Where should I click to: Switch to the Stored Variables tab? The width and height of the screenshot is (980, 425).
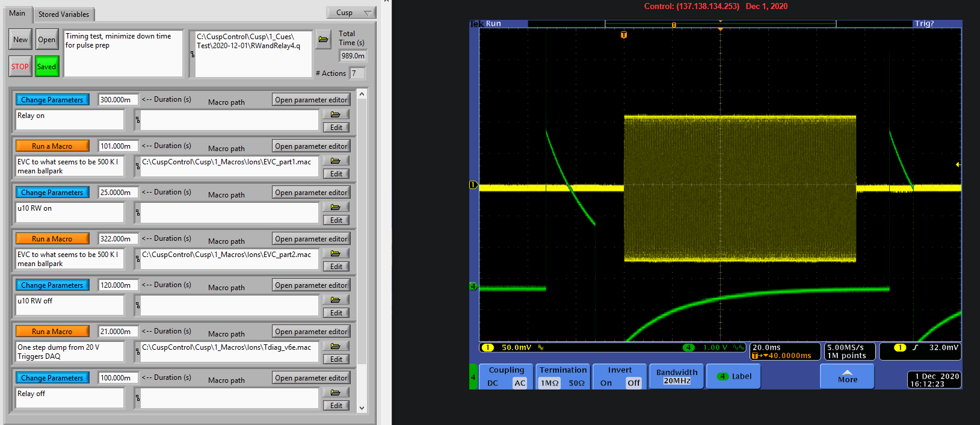63,14
